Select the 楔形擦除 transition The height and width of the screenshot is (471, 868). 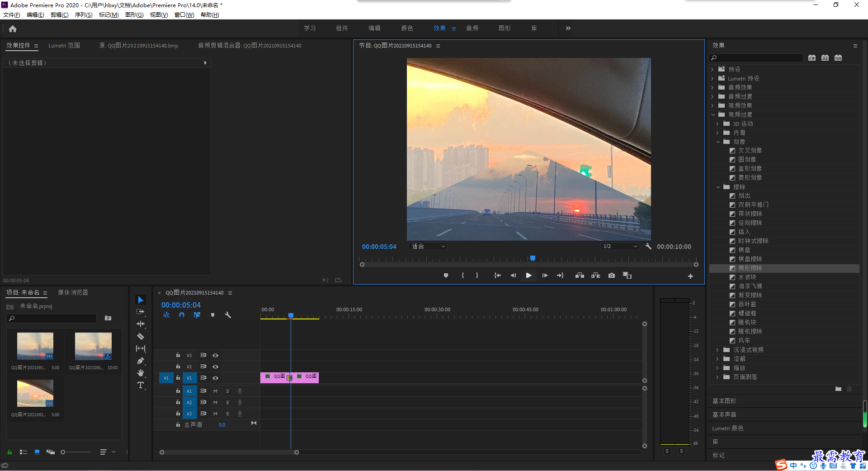[750, 268]
